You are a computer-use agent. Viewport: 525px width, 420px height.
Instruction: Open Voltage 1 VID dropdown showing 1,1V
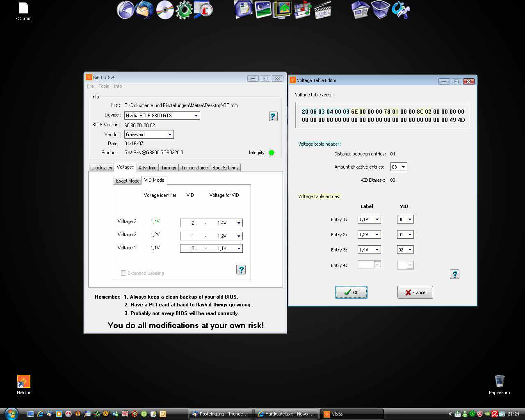[x=211, y=249]
